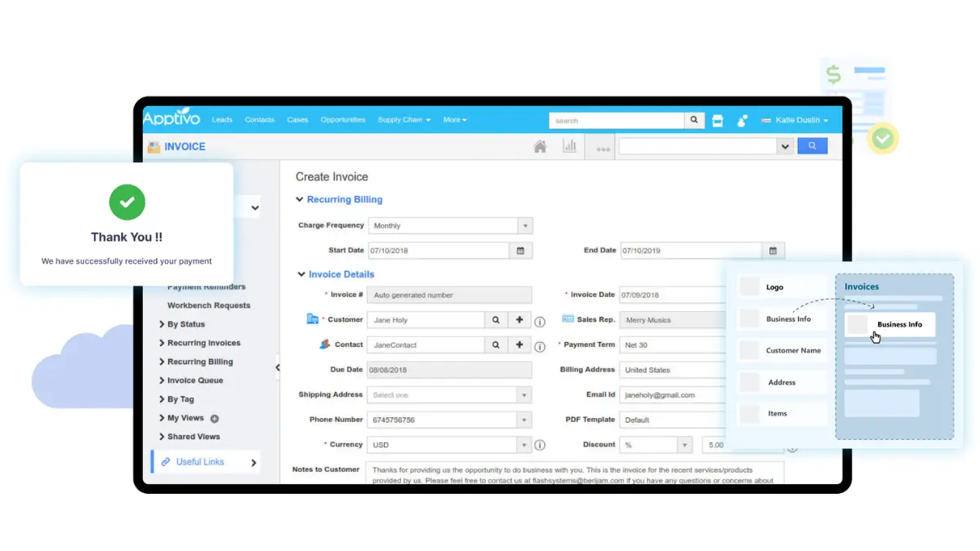The width and height of the screenshot is (980, 551).
Task: Click the info icon next to Currency
Action: click(x=539, y=445)
